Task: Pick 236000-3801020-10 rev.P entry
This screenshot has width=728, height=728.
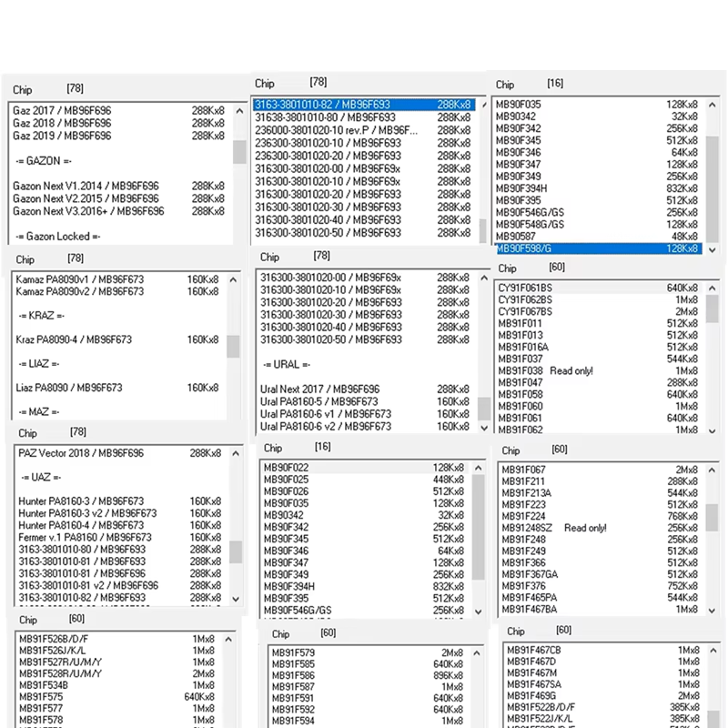Action: click(364, 130)
